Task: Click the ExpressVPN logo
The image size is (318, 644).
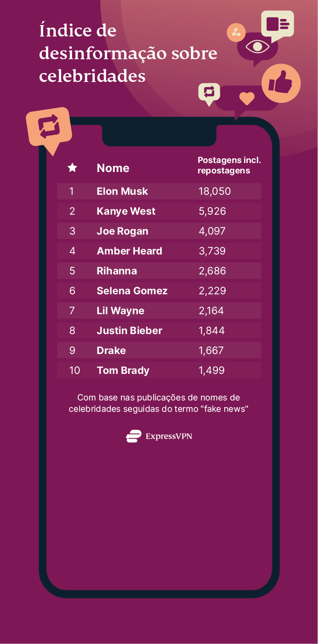Action: click(x=159, y=436)
